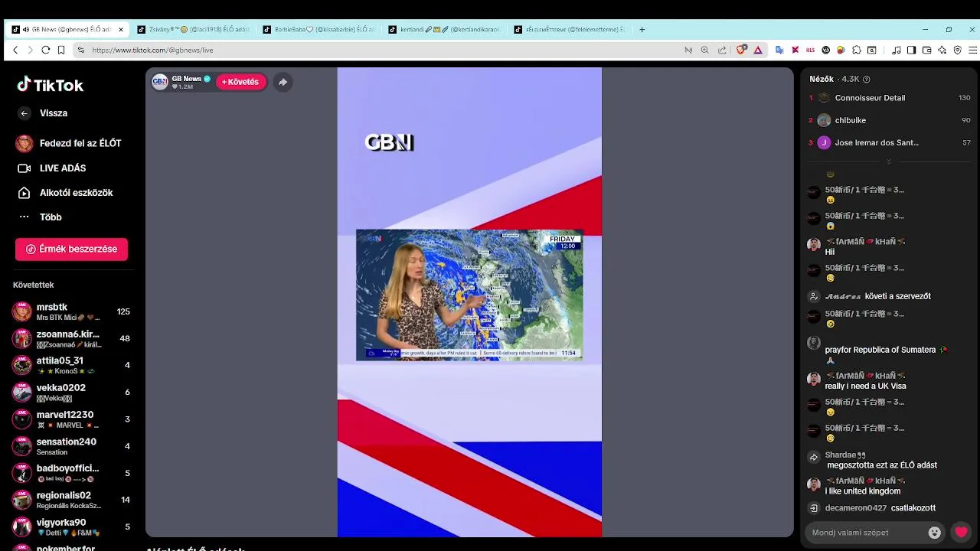Open the VPN shield icon
Screen dimensions: 980x551
(957, 50)
